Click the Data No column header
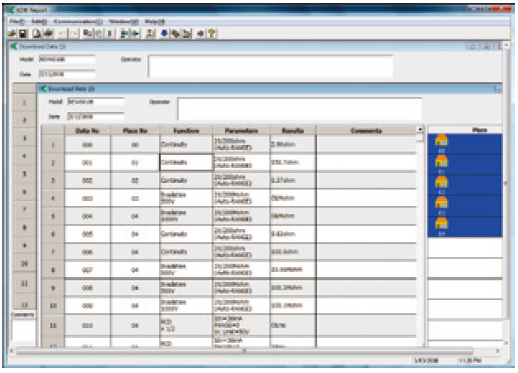This screenshot has height=373, width=518. [x=87, y=131]
